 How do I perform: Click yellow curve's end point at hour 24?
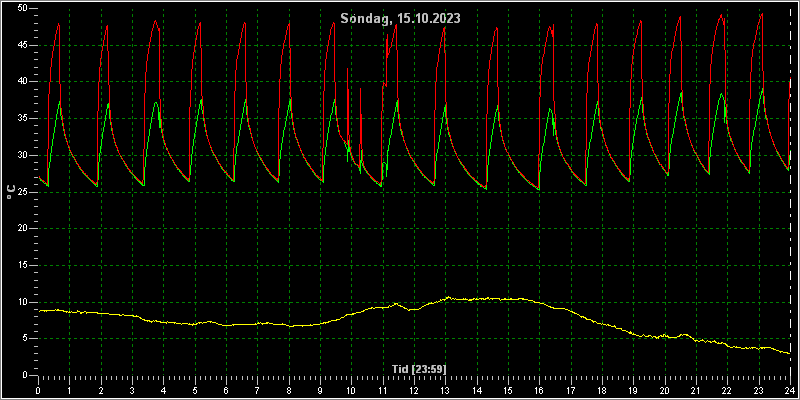[789, 353]
